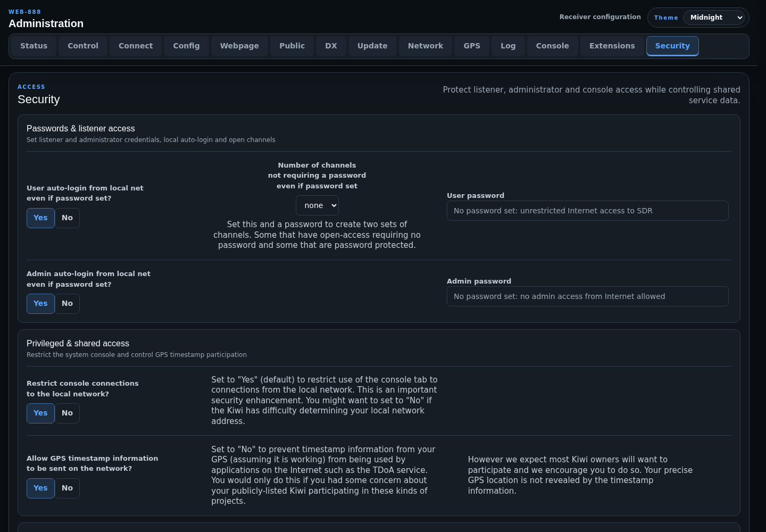Click the 'Number of channels not requiring a password' label
Screen dimensions: 766x532
tap(317, 176)
